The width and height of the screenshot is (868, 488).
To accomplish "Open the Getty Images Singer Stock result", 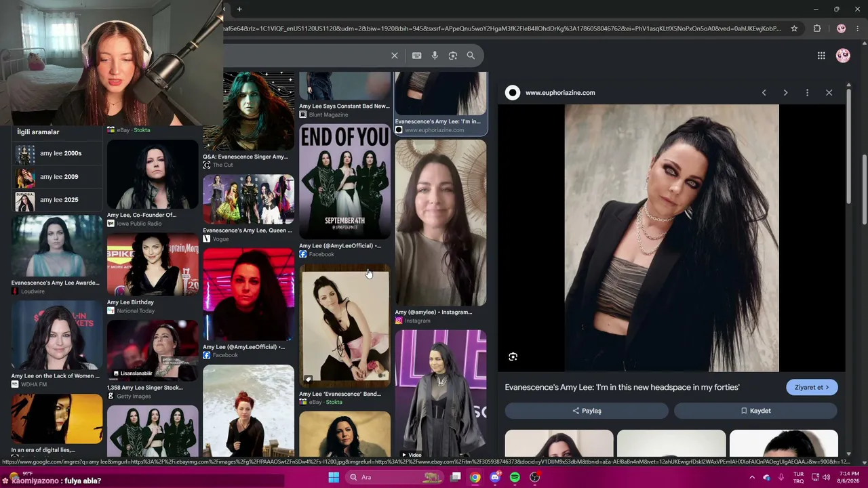I will pos(153,351).
